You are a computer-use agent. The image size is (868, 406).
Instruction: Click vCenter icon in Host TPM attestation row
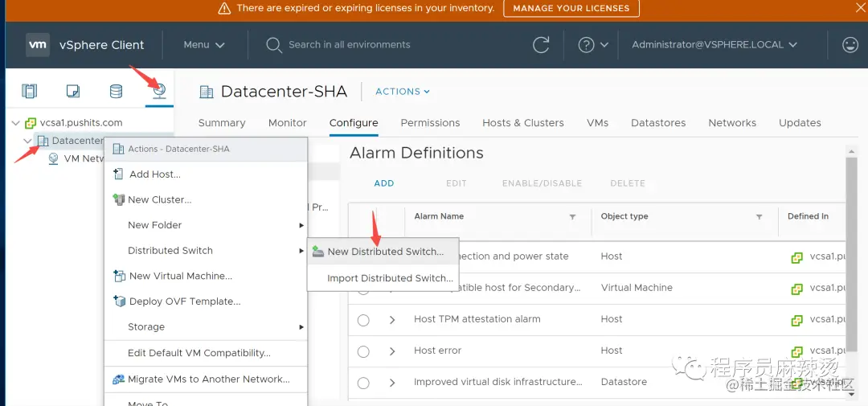click(x=796, y=320)
